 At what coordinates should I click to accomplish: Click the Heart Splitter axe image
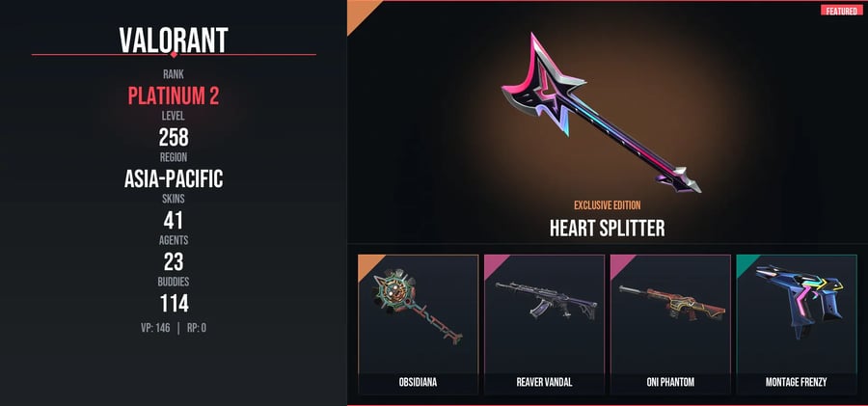coord(601,113)
